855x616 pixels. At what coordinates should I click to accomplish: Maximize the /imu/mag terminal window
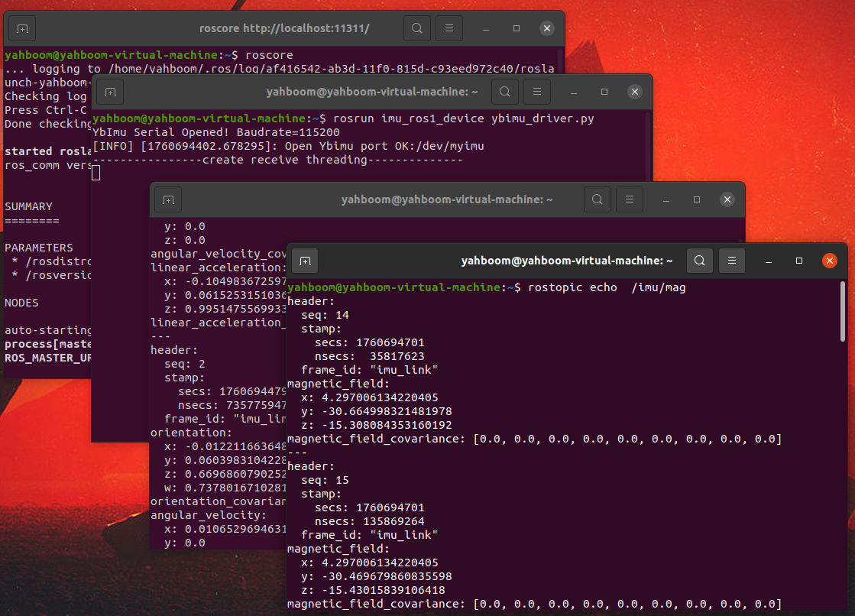[799, 261]
